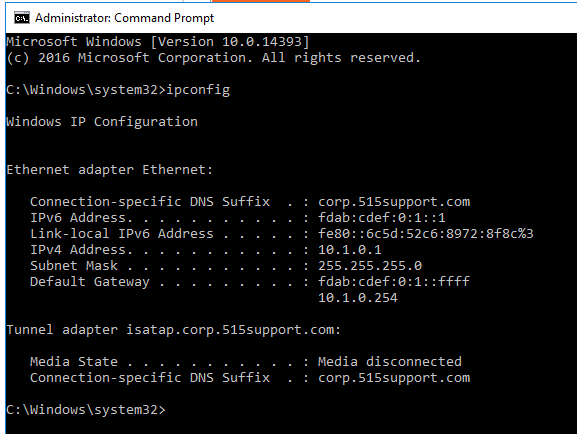Image resolution: width=577 pixels, height=434 pixels.
Task: Click the gateway address 10.1.0.254
Action: (358, 297)
